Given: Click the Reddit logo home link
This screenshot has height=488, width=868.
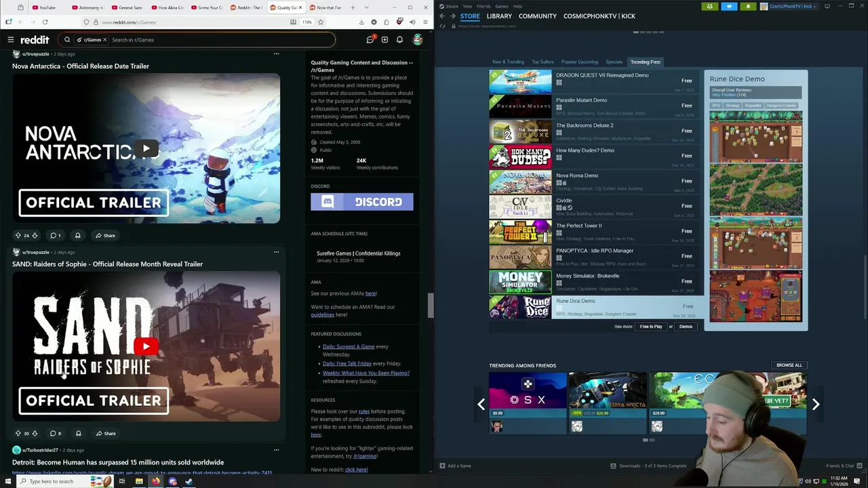Looking at the screenshot, I should (35, 40).
